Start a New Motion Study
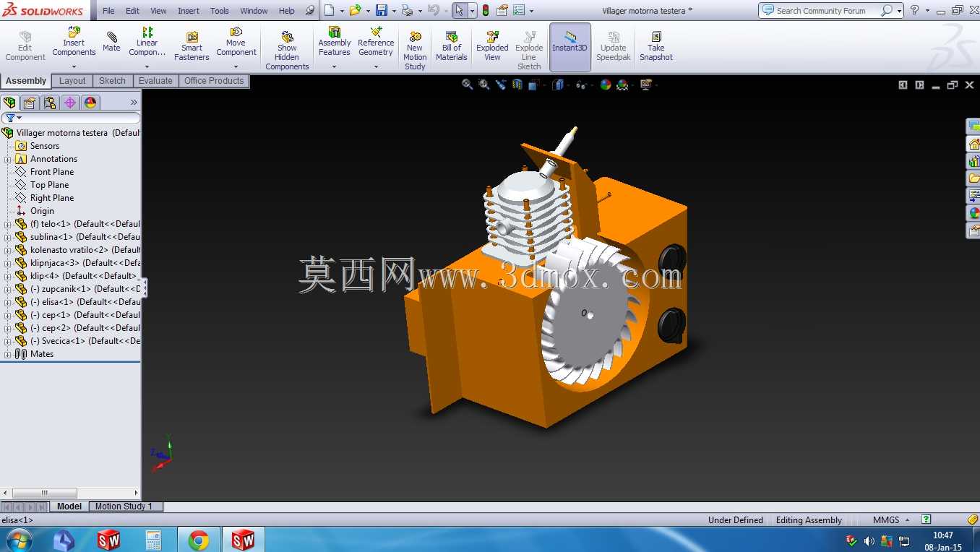 pyautogui.click(x=415, y=51)
